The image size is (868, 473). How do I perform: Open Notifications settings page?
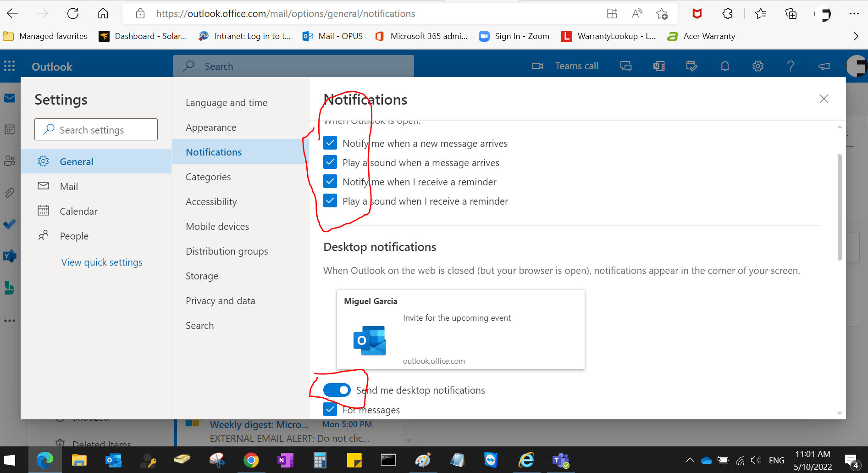(241, 152)
